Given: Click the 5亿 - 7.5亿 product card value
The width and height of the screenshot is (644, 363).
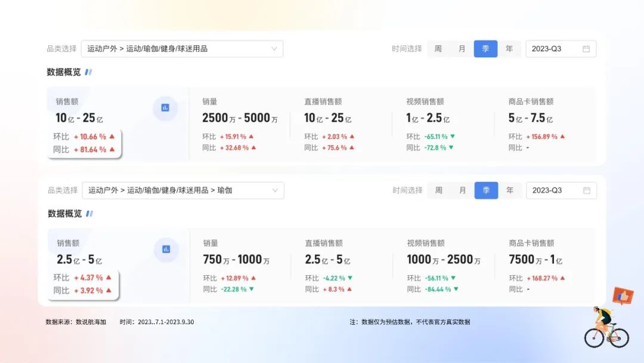Looking at the screenshot, I should (x=531, y=118).
